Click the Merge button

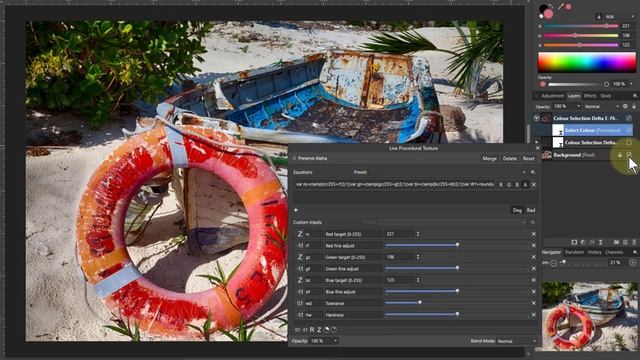click(x=489, y=158)
